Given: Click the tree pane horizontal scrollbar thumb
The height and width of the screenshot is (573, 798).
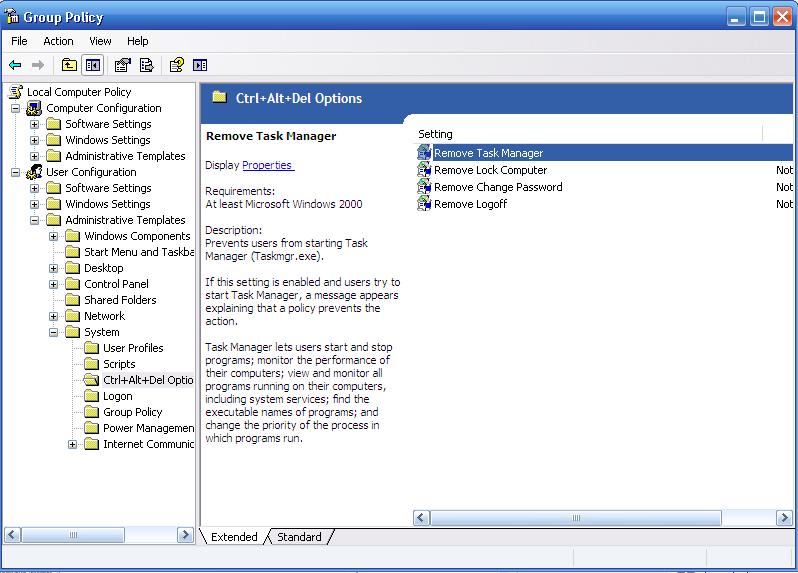Looking at the screenshot, I should 73,535.
